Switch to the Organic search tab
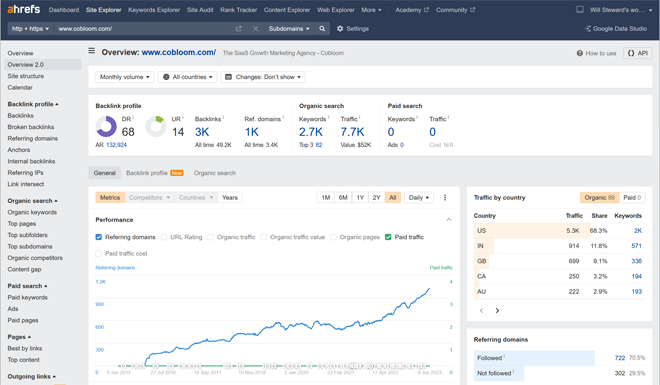The height and width of the screenshot is (385, 660). [x=215, y=173]
